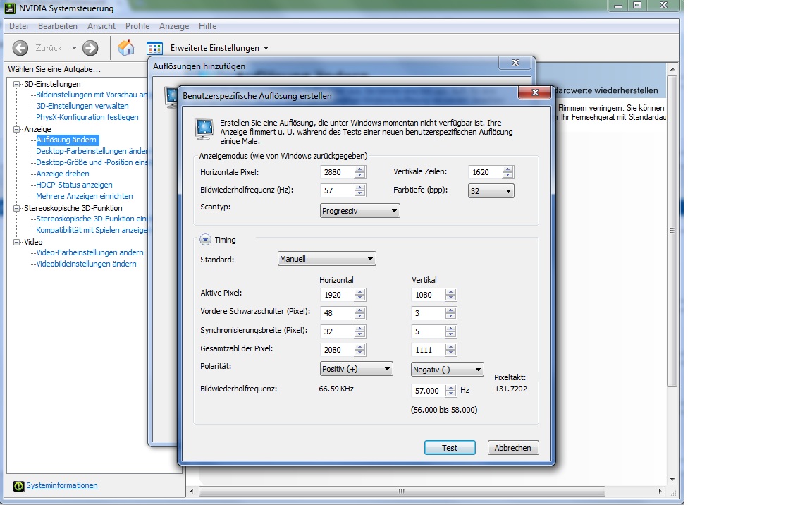Click horizontal Synchronisierungsbreite 32 field
The image size is (812, 505).
[337, 331]
